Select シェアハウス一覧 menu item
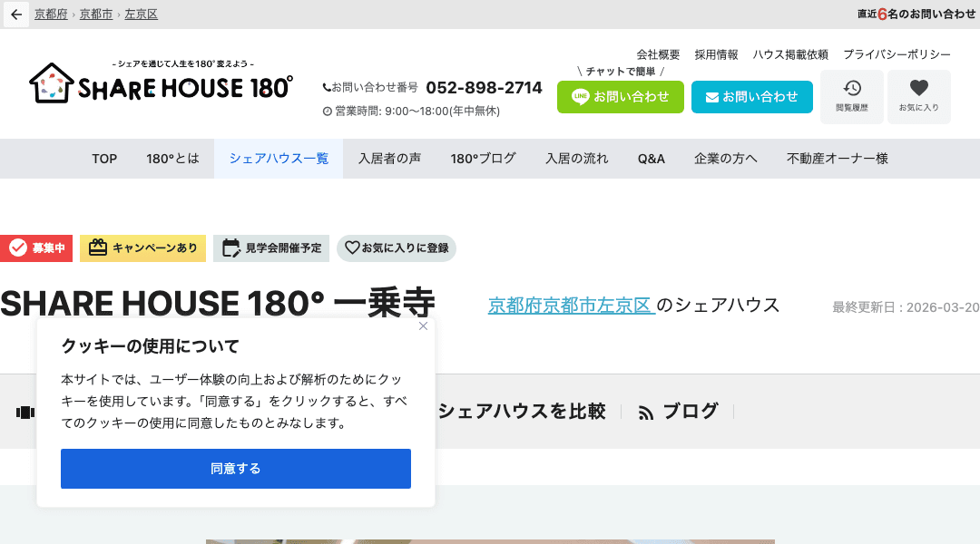Image resolution: width=980 pixels, height=544 pixels. pos(279,159)
